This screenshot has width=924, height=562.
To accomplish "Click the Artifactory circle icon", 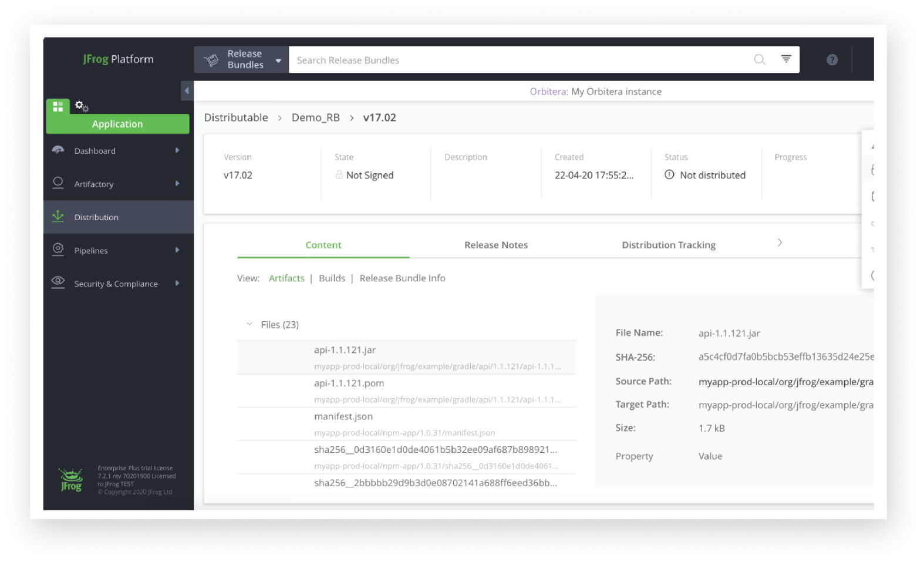I will point(58,183).
